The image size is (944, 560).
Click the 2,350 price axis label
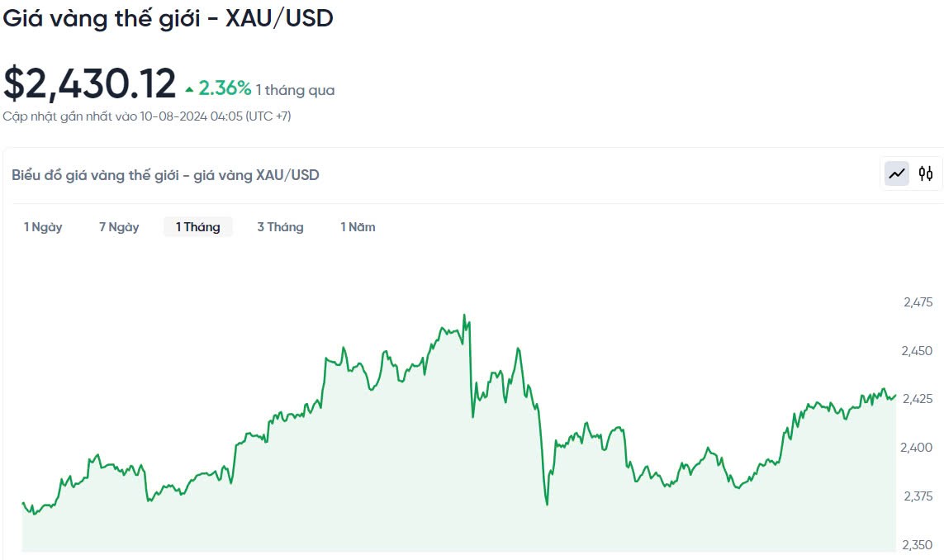(918, 545)
